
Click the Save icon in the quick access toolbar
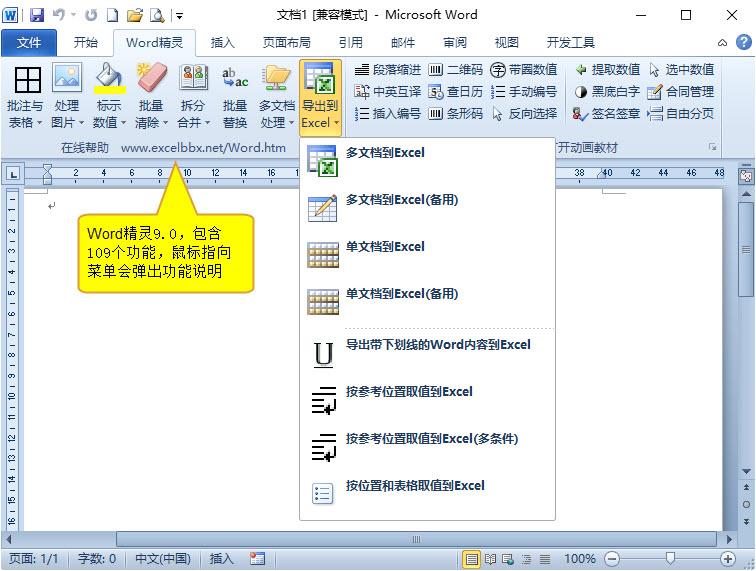tap(37, 15)
